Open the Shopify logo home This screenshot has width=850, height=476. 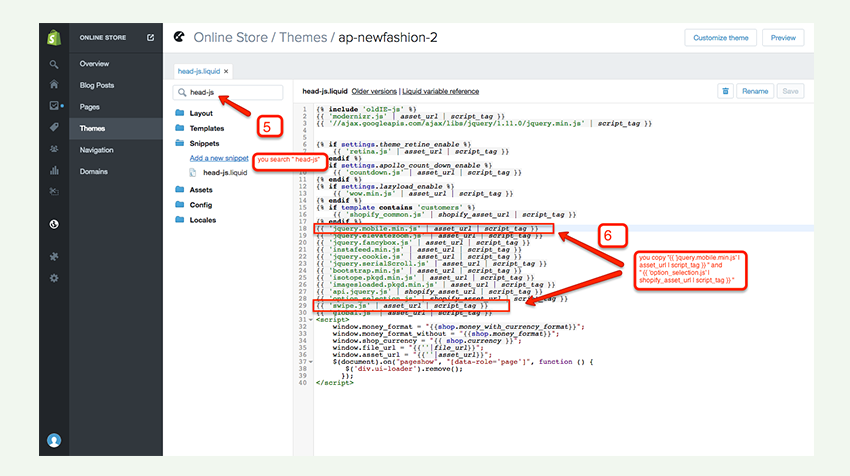(x=54, y=38)
